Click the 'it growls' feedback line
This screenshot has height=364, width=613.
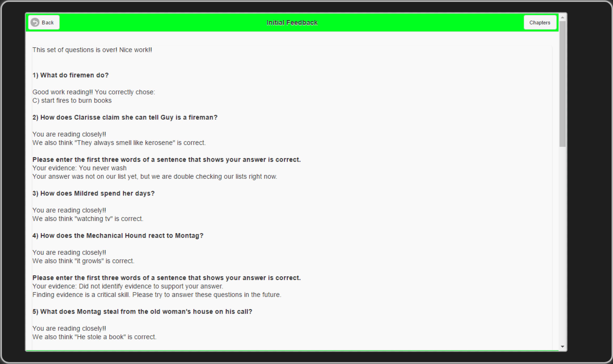coord(83,261)
